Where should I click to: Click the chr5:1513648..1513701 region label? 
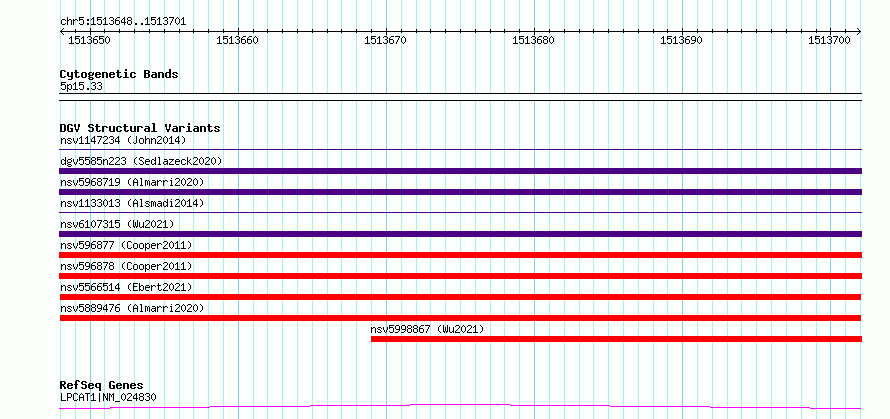[123, 22]
